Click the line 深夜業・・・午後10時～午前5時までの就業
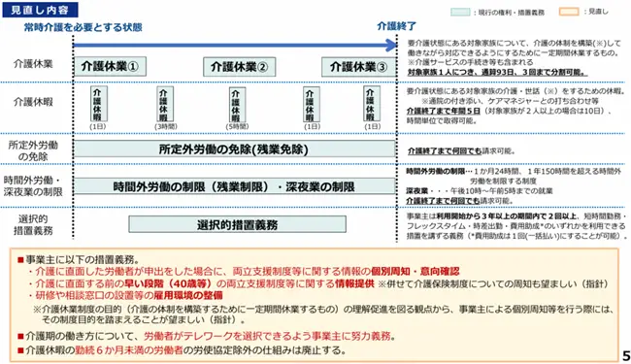The image size is (631, 364). (x=480, y=190)
